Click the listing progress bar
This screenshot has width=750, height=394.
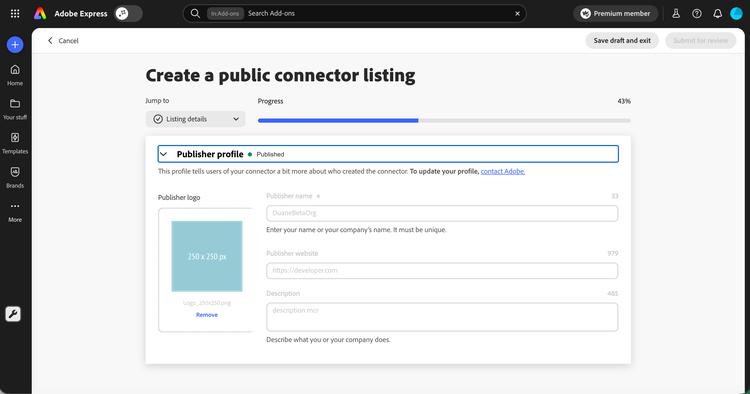[x=444, y=120]
